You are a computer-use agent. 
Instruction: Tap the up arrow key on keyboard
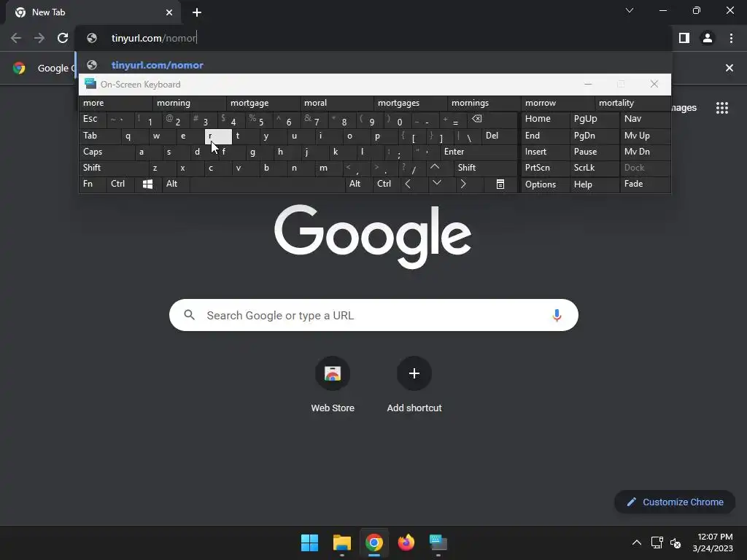tap(435, 168)
